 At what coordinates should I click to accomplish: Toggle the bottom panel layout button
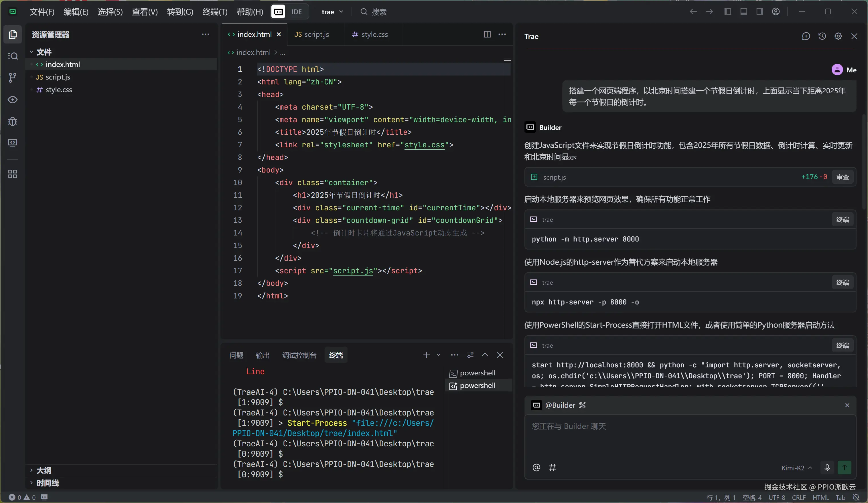pos(744,12)
